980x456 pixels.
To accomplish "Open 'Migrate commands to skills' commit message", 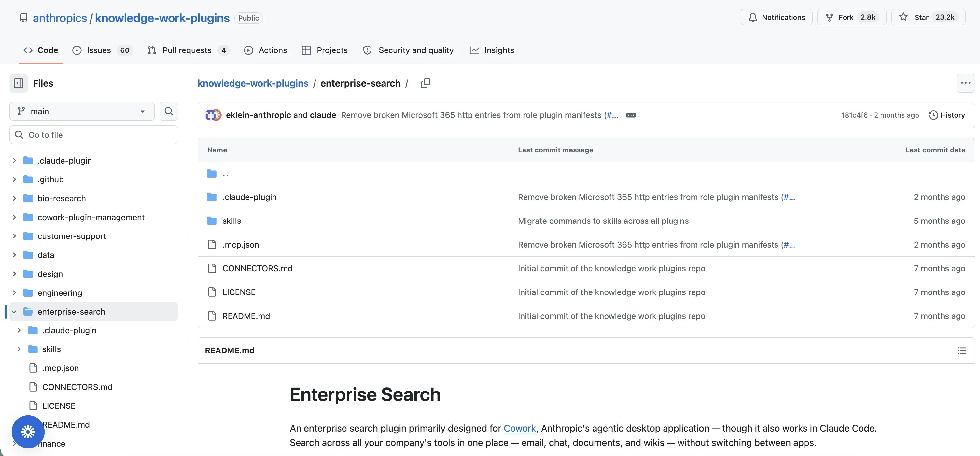I will 603,221.
